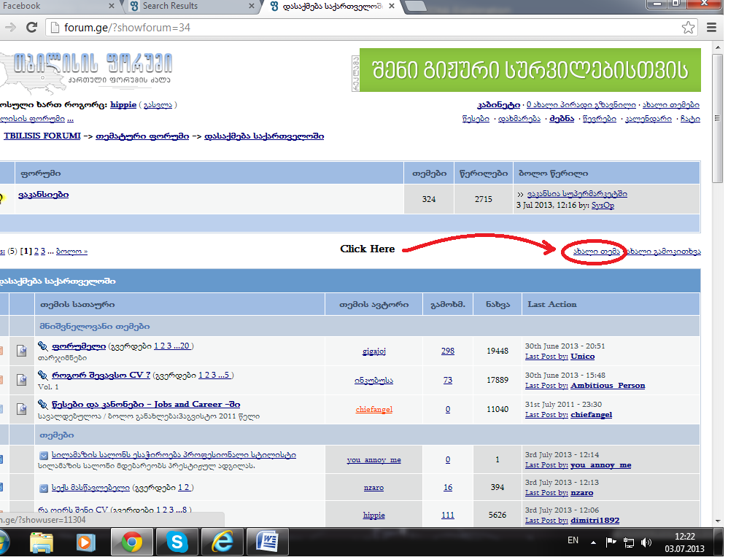747x560 pixels.
Task: Go to page 2 of the topic list
Action: [x=36, y=251]
